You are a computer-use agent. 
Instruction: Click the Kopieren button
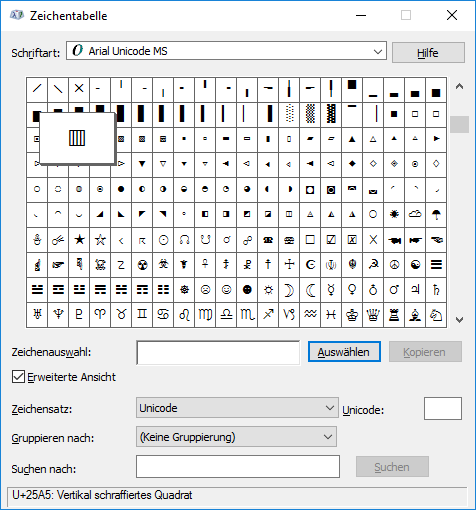coord(425,352)
